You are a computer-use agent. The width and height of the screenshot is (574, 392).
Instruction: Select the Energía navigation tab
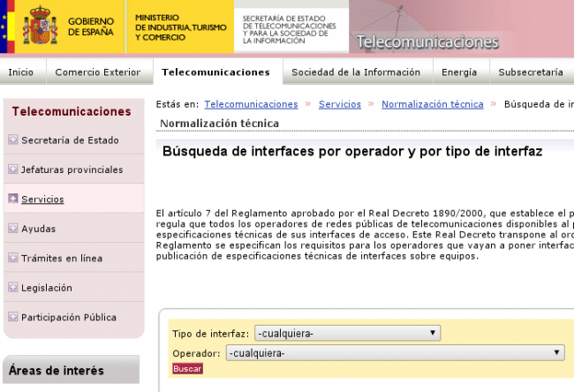click(459, 72)
